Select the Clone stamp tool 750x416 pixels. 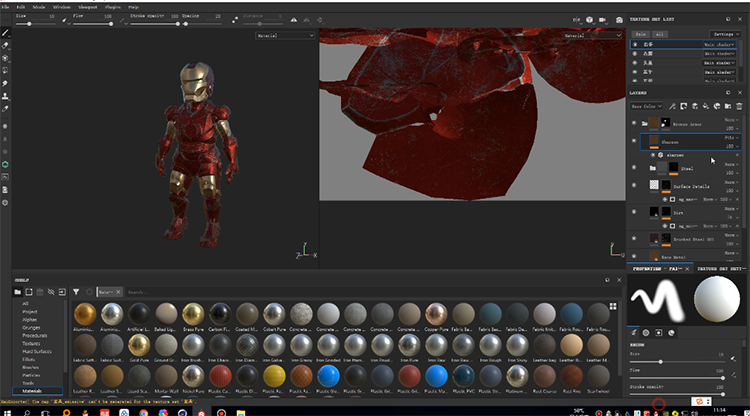click(x=6, y=96)
